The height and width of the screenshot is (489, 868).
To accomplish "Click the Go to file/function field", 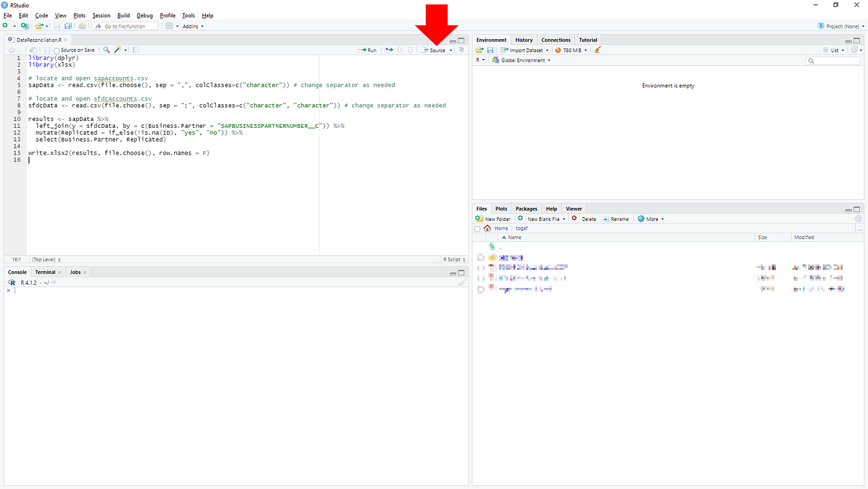I will tap(125, 26).
